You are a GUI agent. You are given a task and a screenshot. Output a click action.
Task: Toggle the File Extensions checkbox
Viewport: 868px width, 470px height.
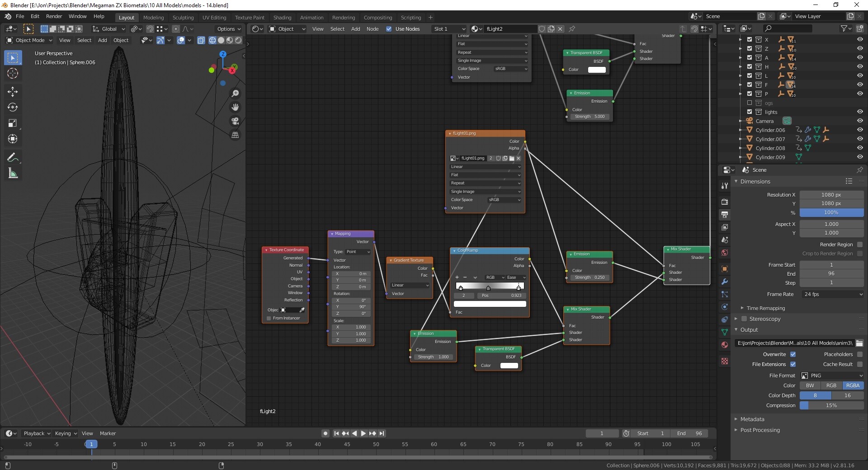click(x=793, y=364)
